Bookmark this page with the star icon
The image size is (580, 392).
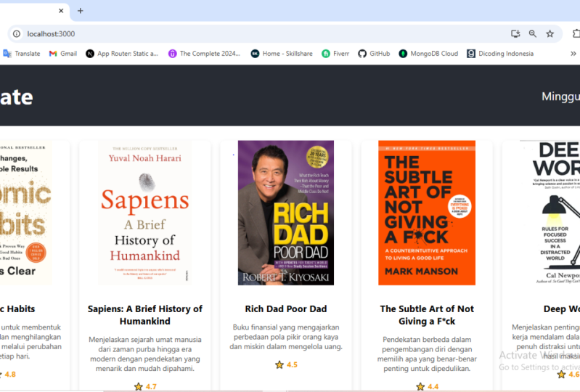click(x=550, y=33)
